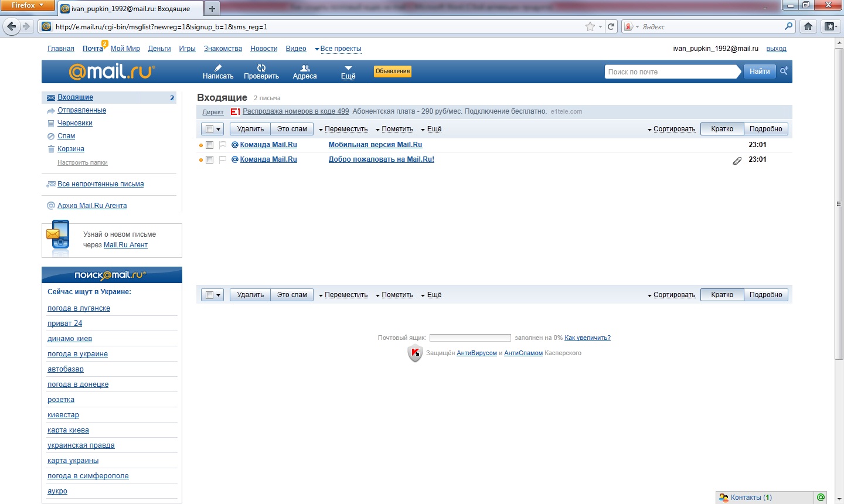Select Подробно view in bottom toolbar

pyautogui.click(x=765, y=295)
